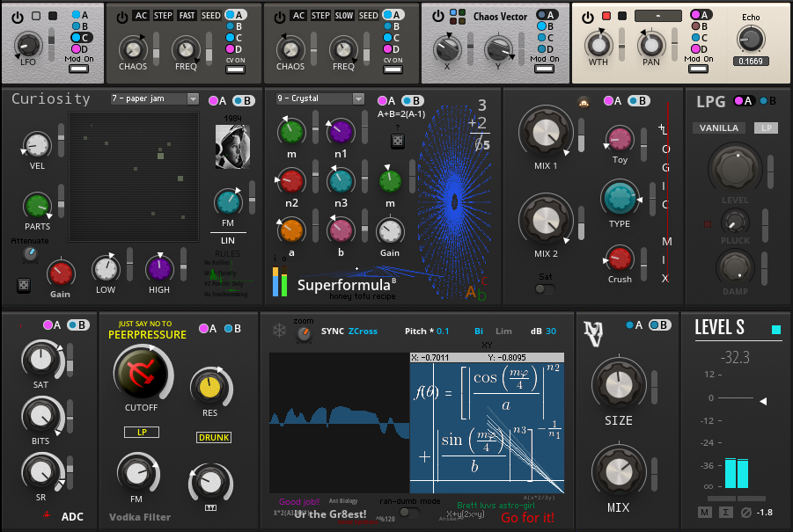The image size is (793, 532).
Task: Click the FAST speed button
Action: coord(187,16)
